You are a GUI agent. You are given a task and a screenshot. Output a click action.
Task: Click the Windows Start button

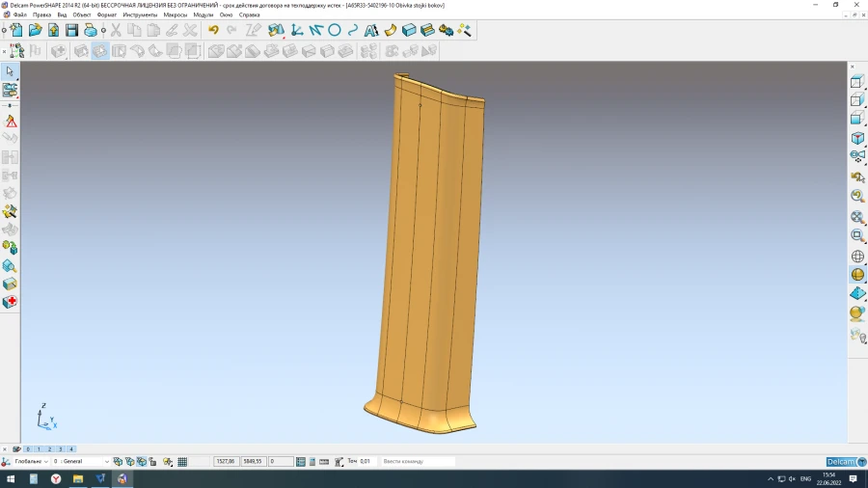point(11,478)
